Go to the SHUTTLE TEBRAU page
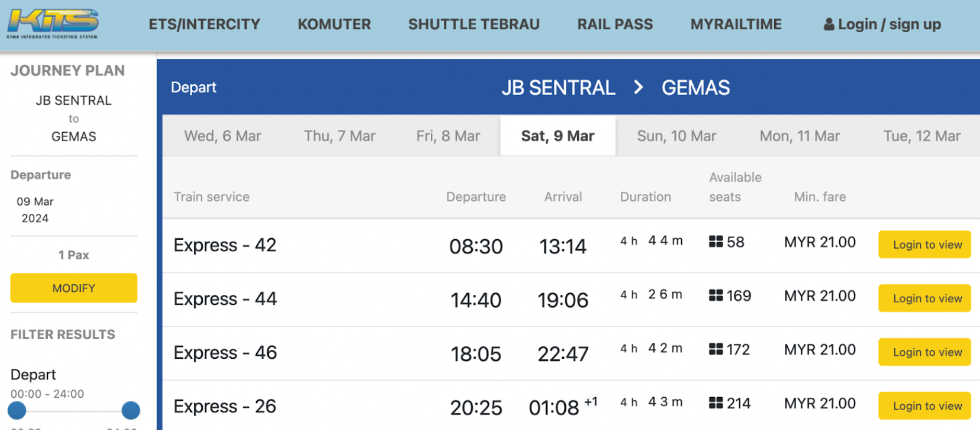The height and width of the screenshot is (430, 980). pos(473,24)
